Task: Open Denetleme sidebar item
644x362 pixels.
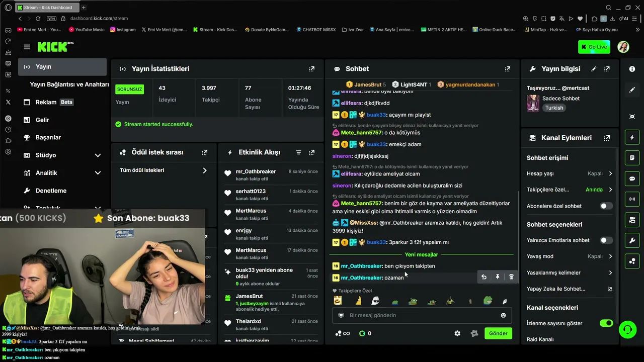Action: tap(62, 191)
